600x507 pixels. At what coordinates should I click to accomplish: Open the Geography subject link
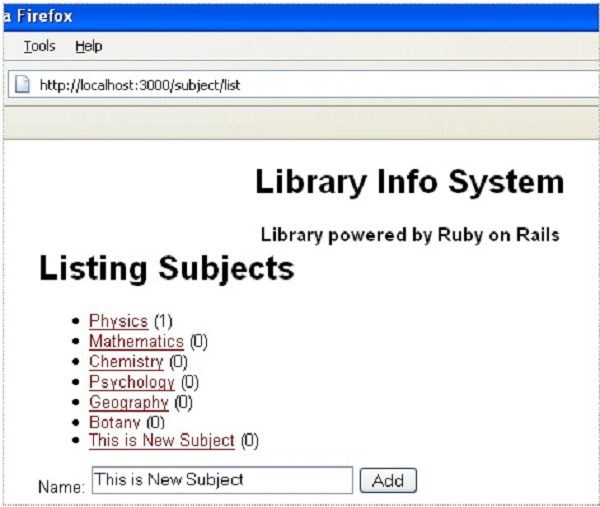129,402
